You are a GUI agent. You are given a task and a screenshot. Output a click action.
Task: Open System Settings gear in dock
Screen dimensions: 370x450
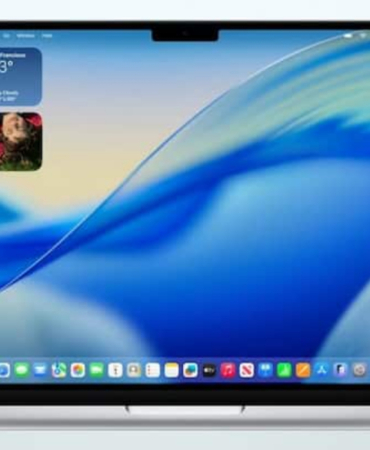coord(359,370)
